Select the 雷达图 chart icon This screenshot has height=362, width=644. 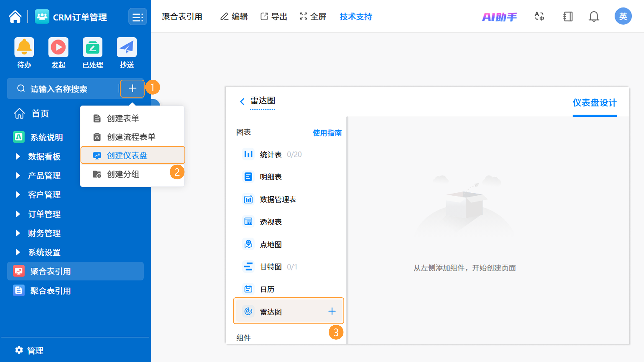coord(248,311)
